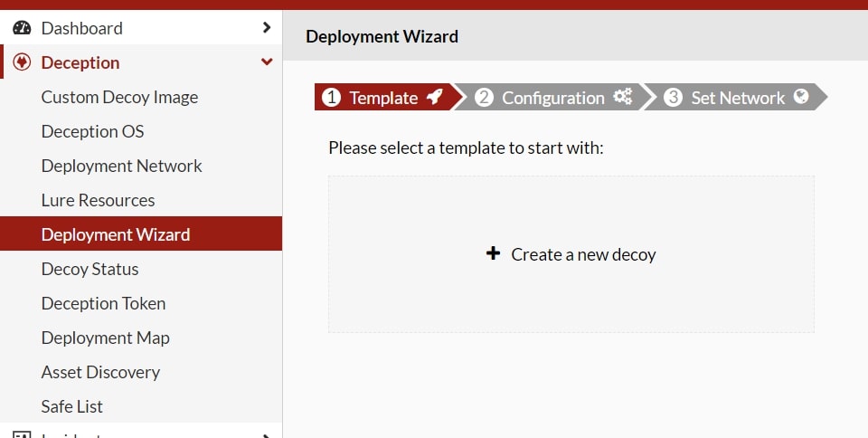View Decoy Status page

coord(90,269)
